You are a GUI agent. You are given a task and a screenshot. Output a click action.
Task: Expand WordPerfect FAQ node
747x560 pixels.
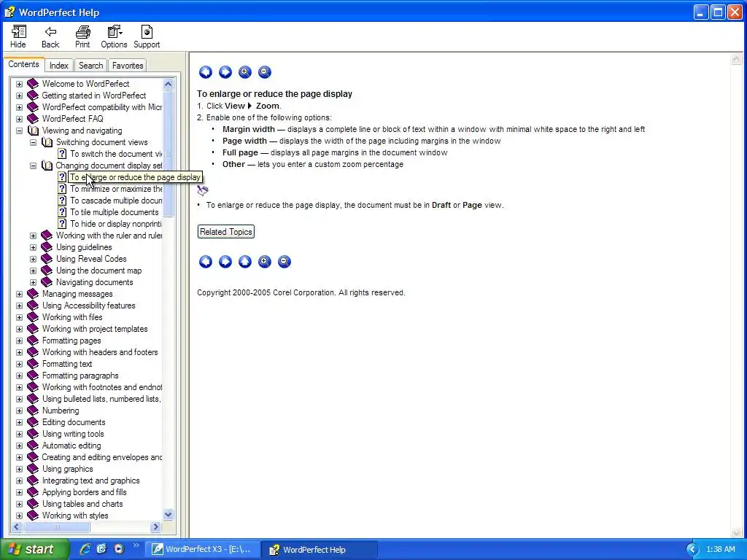[x=19, y=119]
